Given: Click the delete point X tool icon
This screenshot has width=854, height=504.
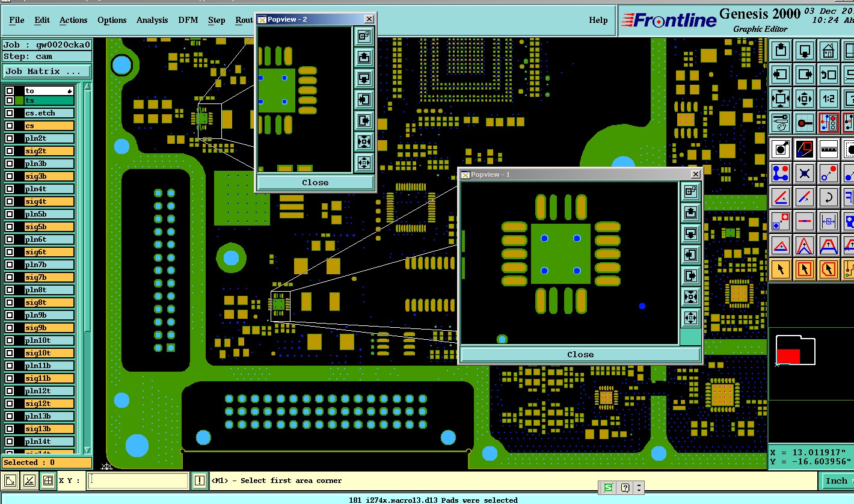Looking at the screenshot, I should (805, 174).
